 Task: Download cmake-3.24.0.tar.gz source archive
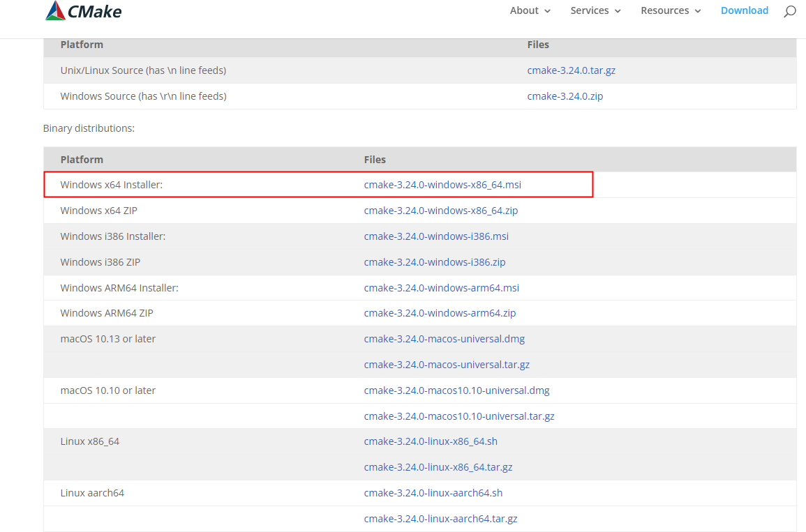point(571,70)
